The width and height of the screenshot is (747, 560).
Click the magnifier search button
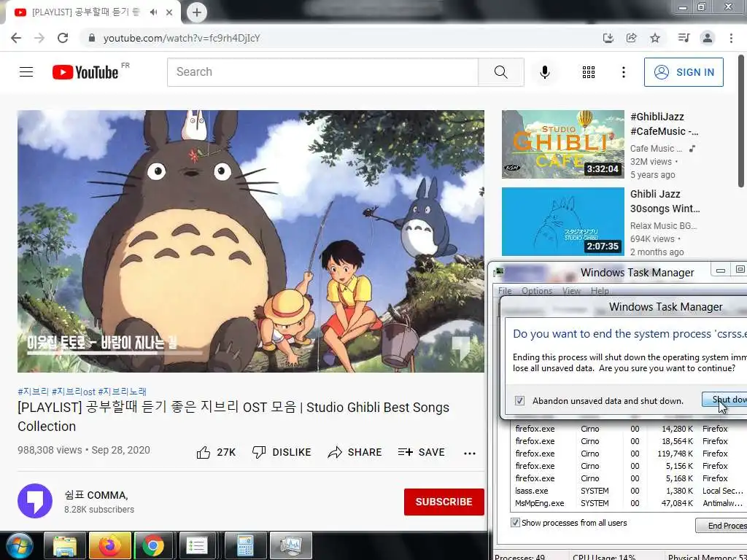pyautogui.click(x=500, y=72)
